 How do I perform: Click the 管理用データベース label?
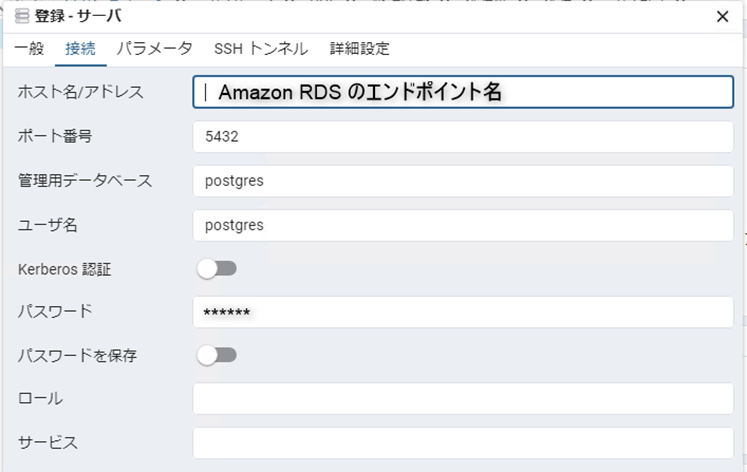[x=85, y=181]
